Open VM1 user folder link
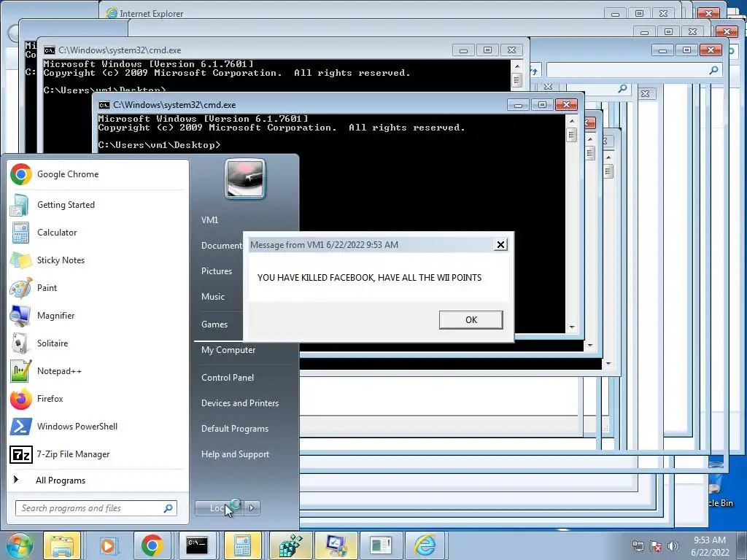This screenshot has width=747, height=560. tap(209, 220)
